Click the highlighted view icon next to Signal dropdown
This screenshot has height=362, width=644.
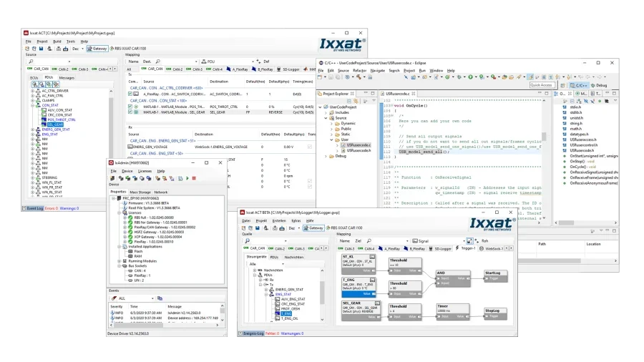pos(469,241)
